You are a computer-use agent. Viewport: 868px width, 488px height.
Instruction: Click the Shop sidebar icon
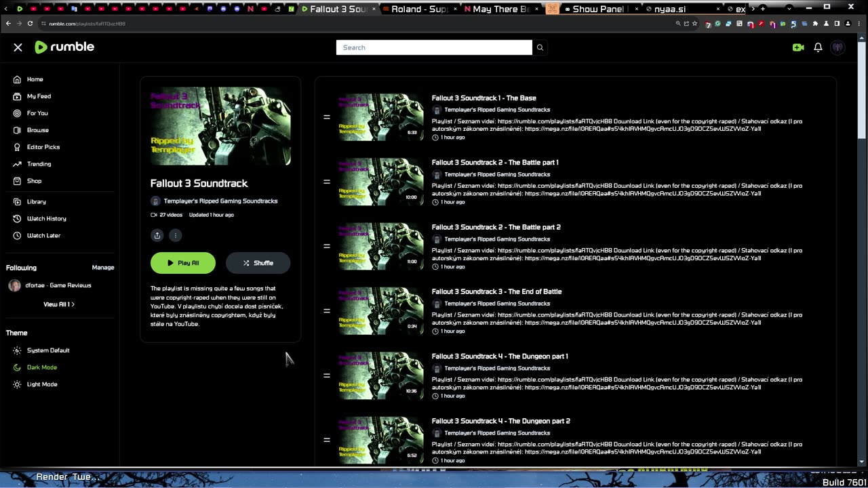tap(17, 181)
